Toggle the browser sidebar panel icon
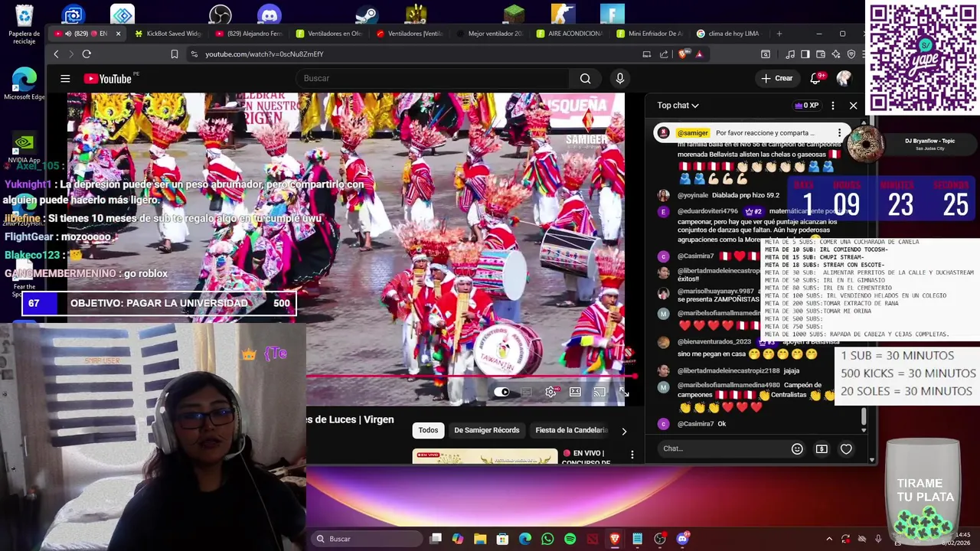 (805, 54)
